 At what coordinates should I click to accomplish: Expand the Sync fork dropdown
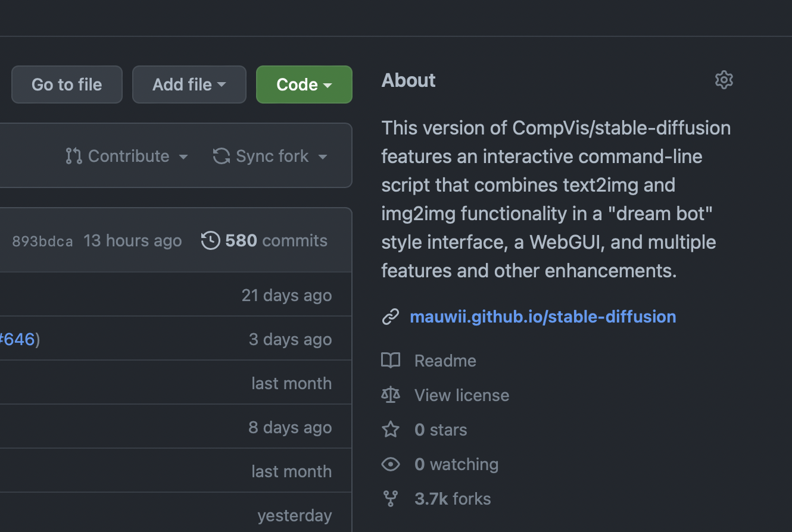pos(271,156)
